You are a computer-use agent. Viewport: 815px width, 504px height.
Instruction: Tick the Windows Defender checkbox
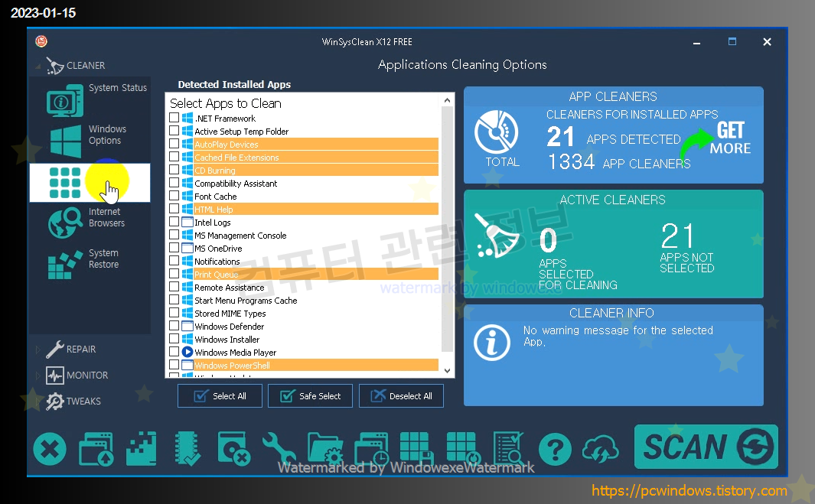pos(174,325)
